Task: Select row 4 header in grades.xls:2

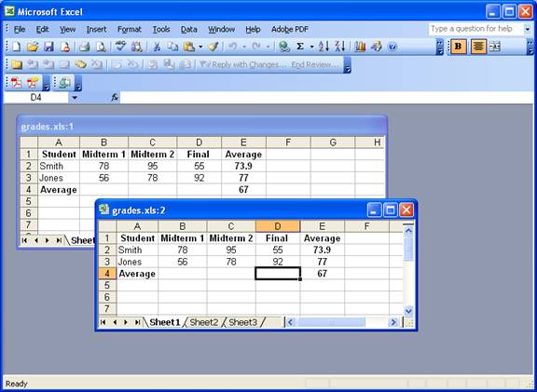Action: point(107,274)
